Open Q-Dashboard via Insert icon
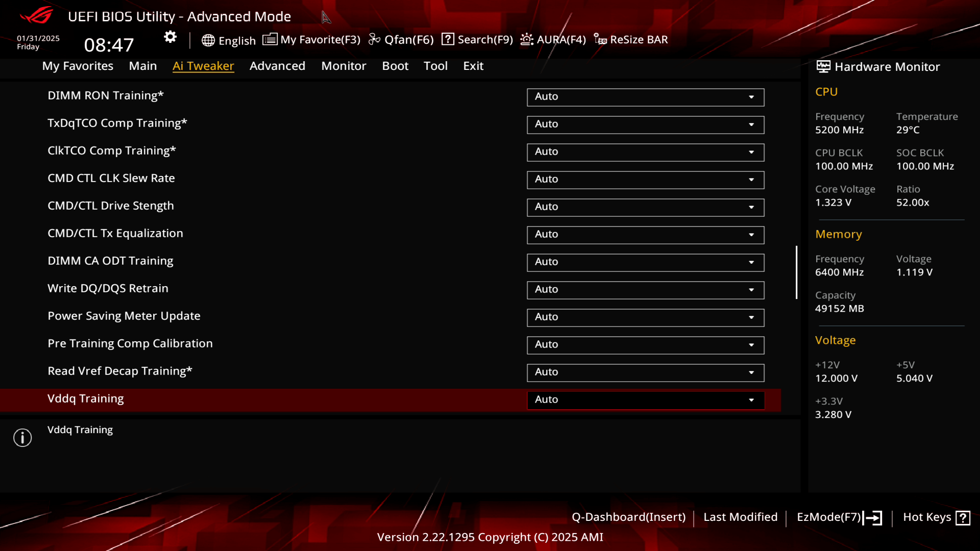The width and height of the screenshot is (980, 551). [627, 516]
